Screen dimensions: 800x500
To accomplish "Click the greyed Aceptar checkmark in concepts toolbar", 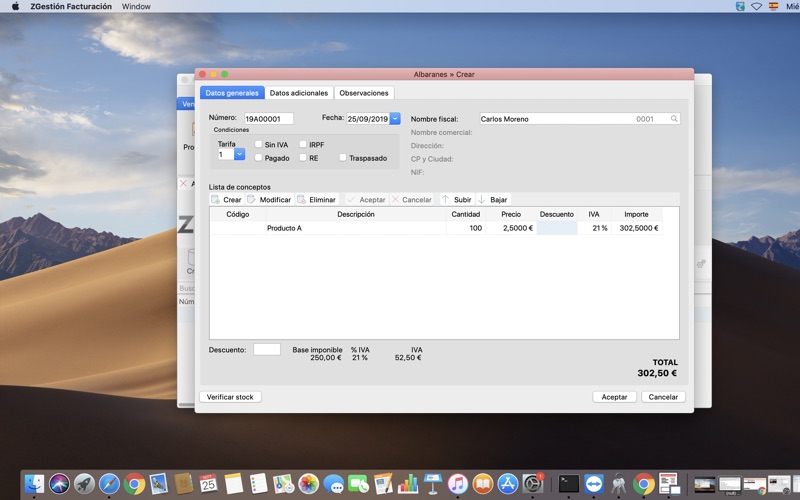I will [x=351, y=199].
